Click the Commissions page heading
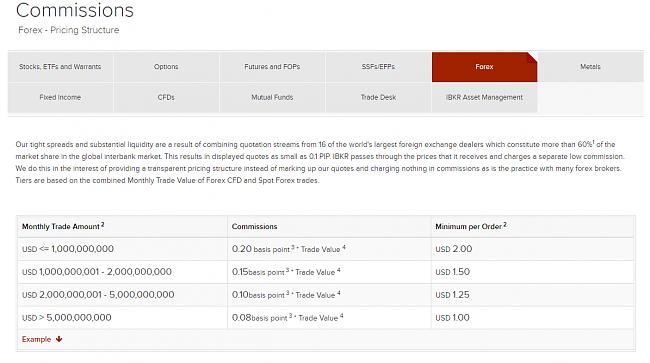 coord(75,10)
